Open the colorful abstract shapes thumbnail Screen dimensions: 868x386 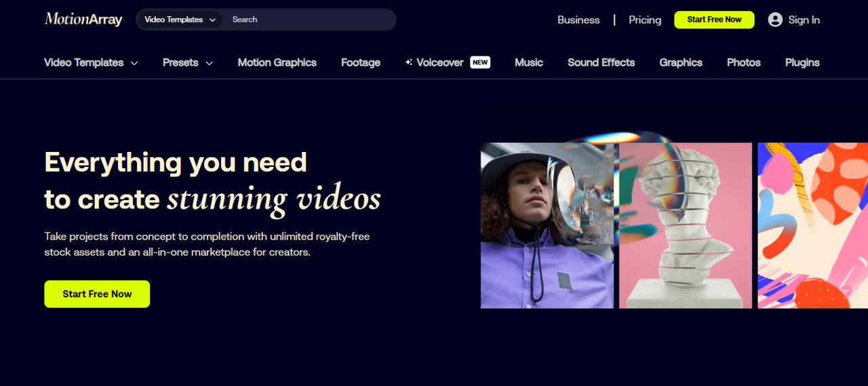[x=812, y=225]
